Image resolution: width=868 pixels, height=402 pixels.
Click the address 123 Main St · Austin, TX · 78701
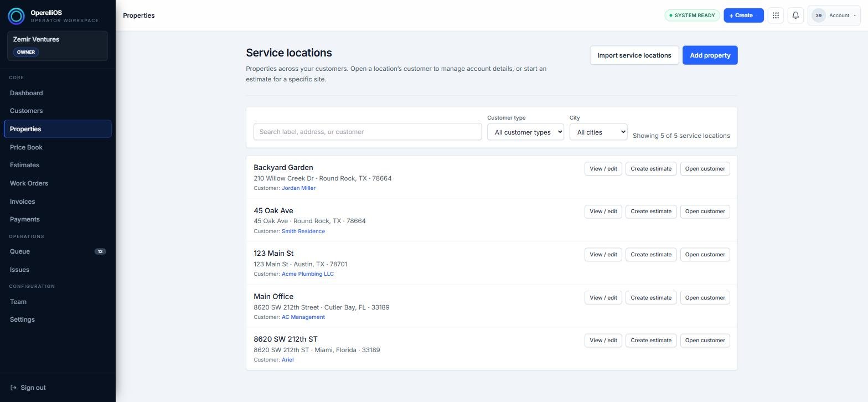tap(301, 264)
